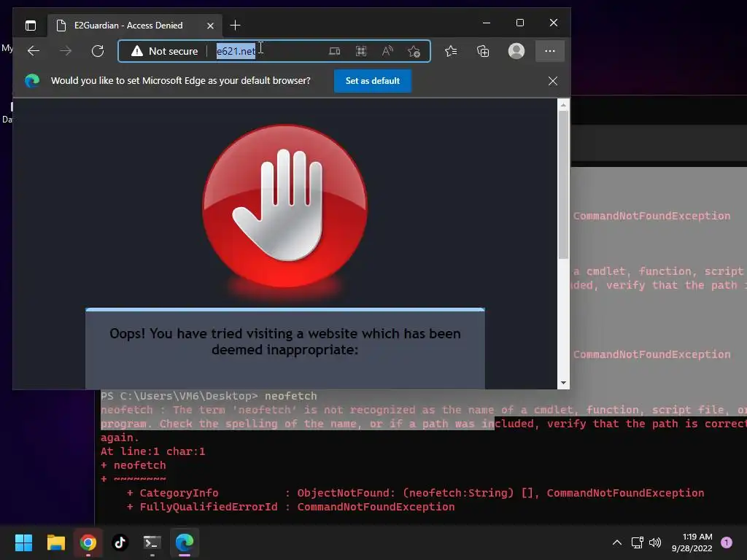The image size is (747, 560).
Task: Open the Windows Start menu
Action: (23, 542)
